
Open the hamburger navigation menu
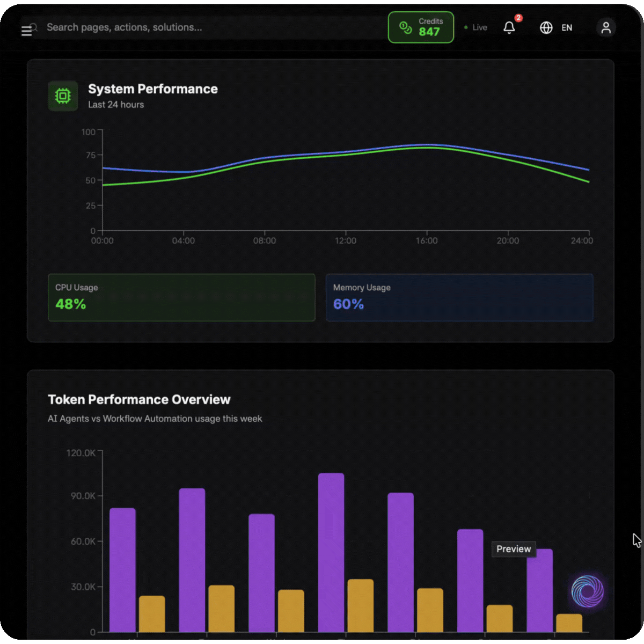pyautogui.click(x=26, y=31)
